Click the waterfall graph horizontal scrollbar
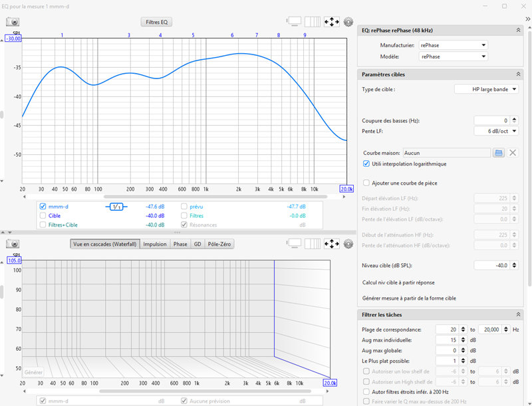 point(205,391)
